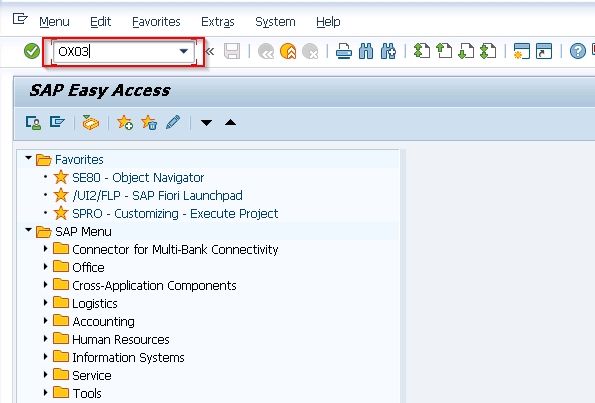Expand the Accounting folder node
This screenshot has width=595, height=403.
[46, 321]
